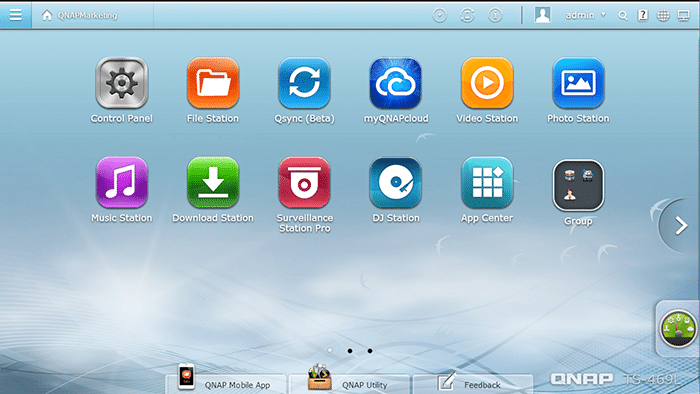Expand the admin dropdown menu
Screen dimensions: 700x394
(x=585, y=15)
